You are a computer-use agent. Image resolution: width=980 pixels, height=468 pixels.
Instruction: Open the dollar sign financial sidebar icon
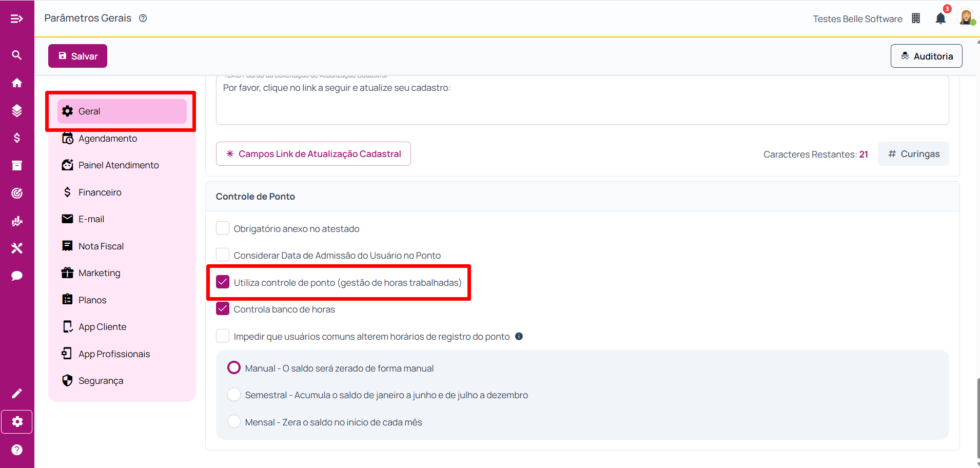click(x=17, y=138)
